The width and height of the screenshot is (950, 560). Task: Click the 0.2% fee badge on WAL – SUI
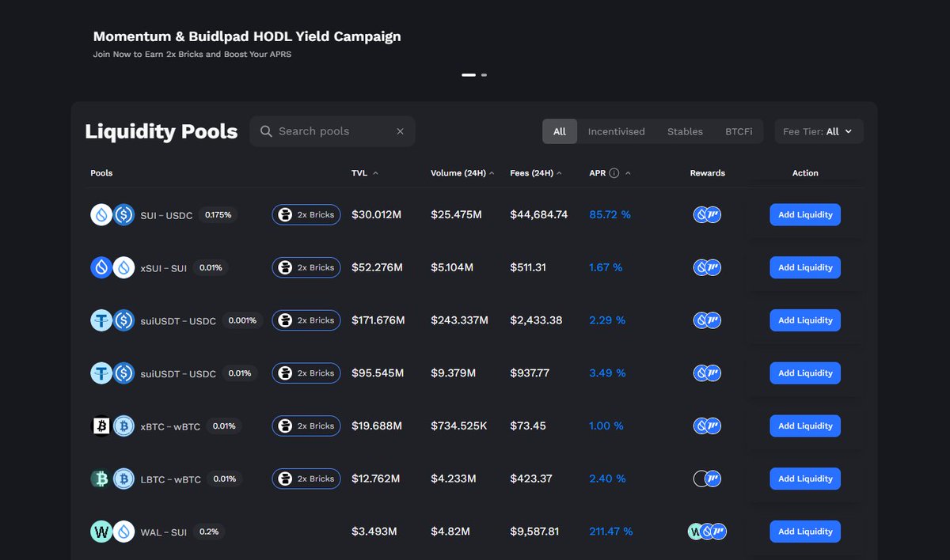(209, 532)
